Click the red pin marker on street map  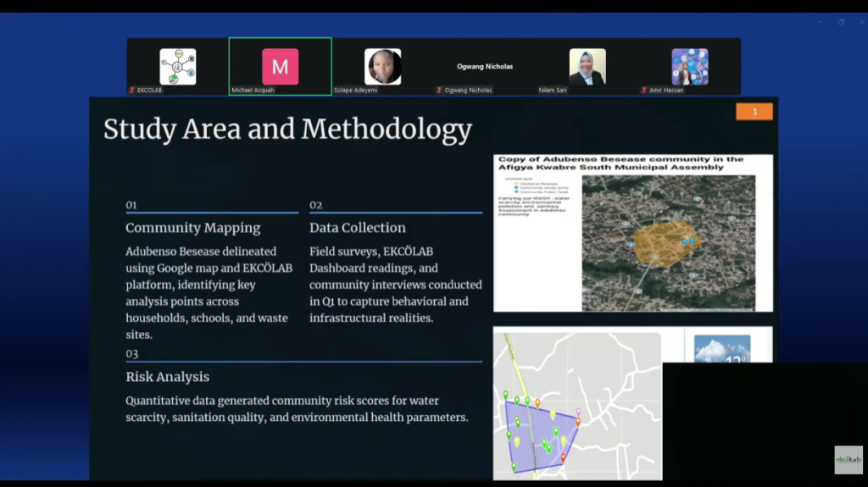[578, 421]
